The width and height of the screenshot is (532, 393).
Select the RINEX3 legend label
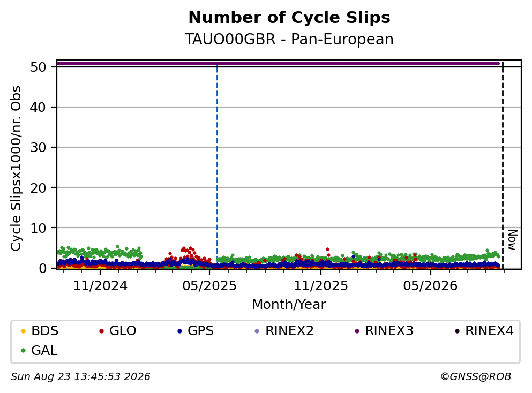(x=389, y=331)
